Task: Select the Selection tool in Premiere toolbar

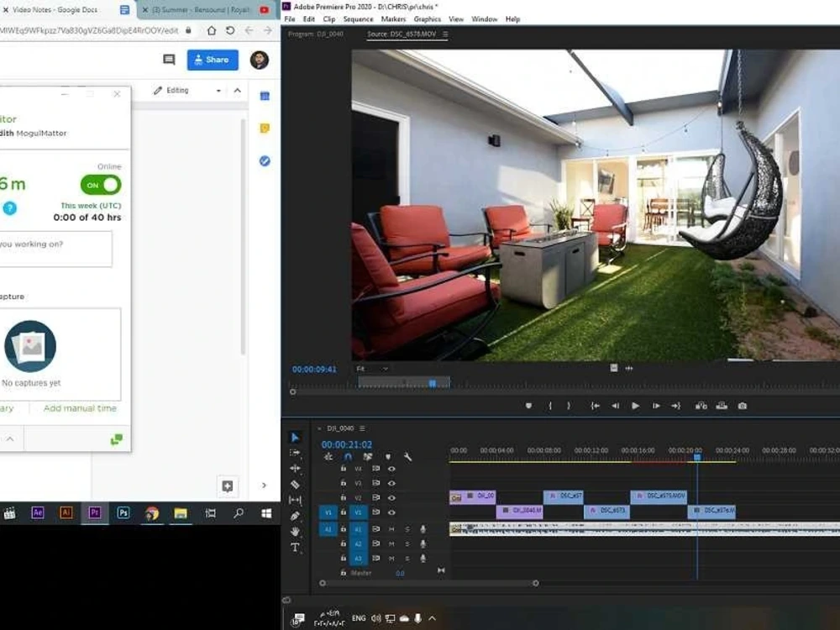Action: 295,437
